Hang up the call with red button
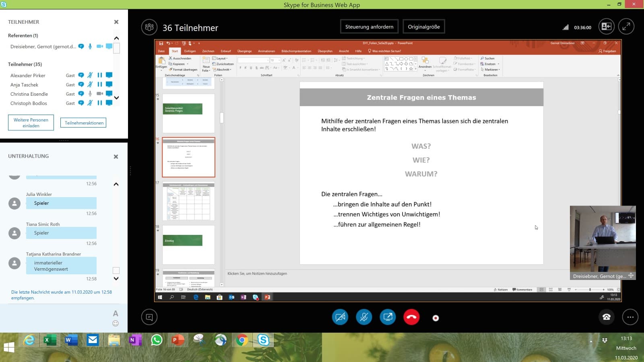This screenshot has width=644, height=362. [411, 317]
